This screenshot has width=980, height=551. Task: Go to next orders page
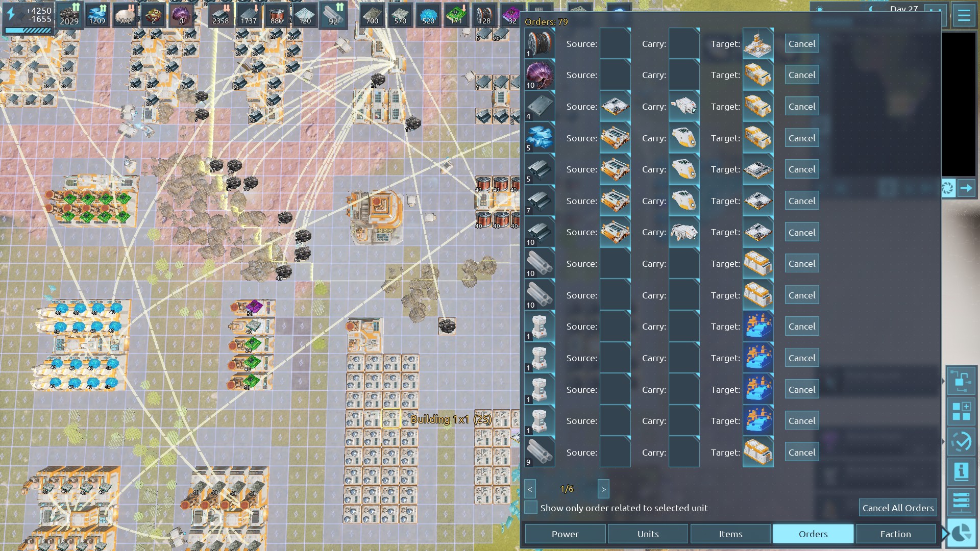(x=603, y=489)
